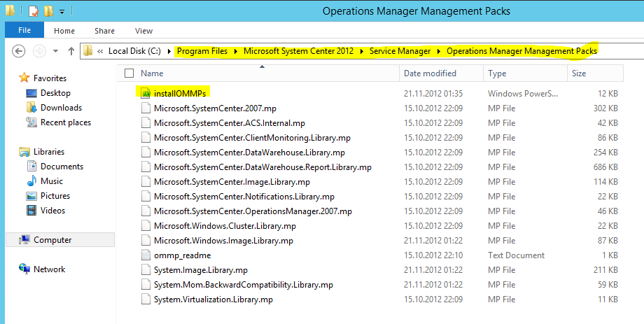644x324 pixels.
Task: Click the Videos library icon
Action: 31,211
